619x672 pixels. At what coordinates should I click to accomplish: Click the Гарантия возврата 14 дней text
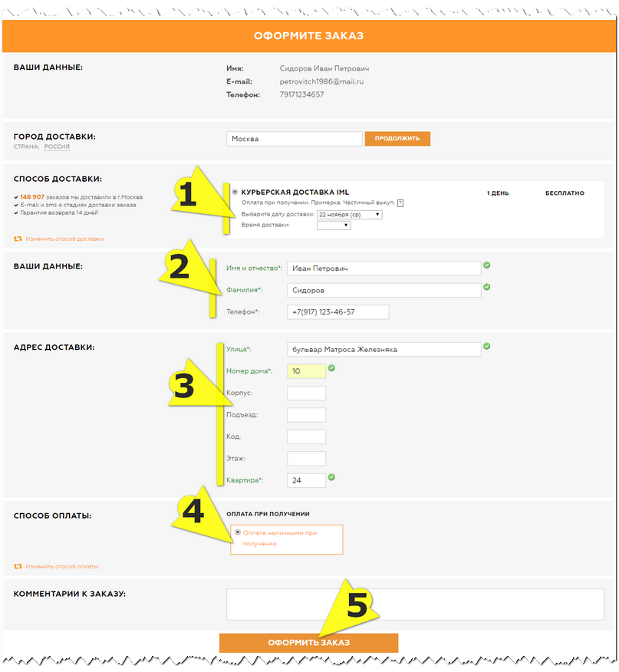click(59, 212)
